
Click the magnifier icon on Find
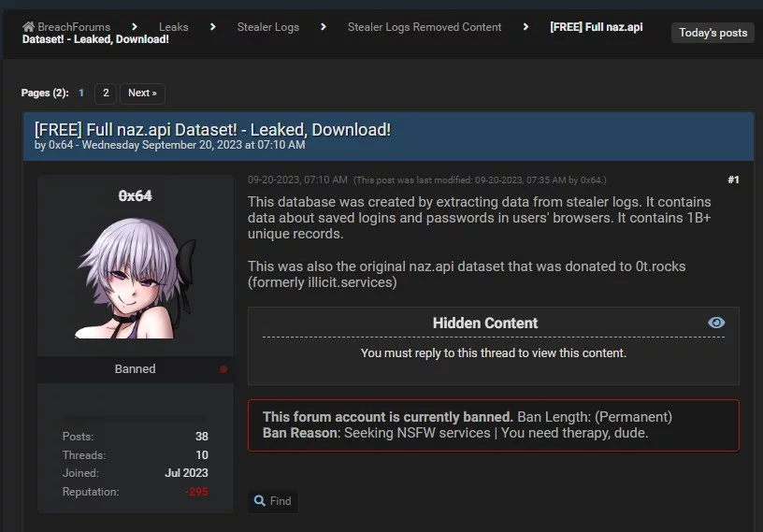(260, 500)
